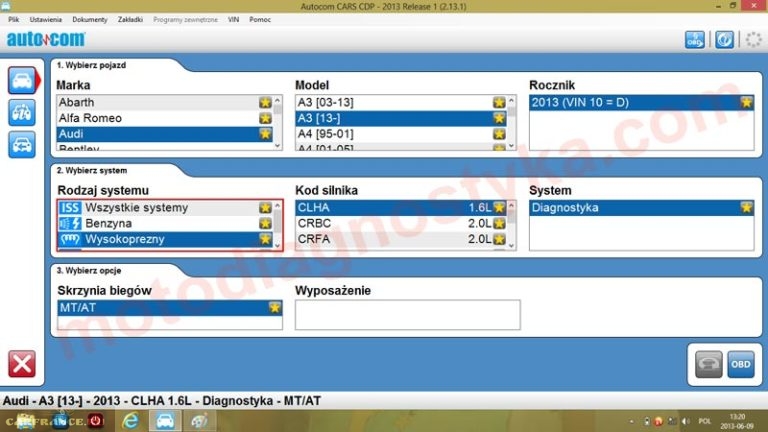Click the volume icon in system tray

pos(686,421)
